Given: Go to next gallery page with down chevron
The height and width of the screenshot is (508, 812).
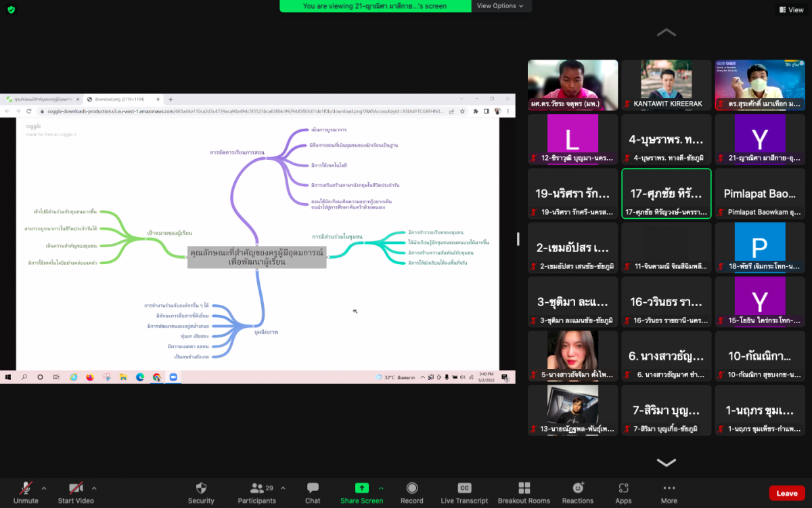Looking at the screenshot, I should point(667,463).
